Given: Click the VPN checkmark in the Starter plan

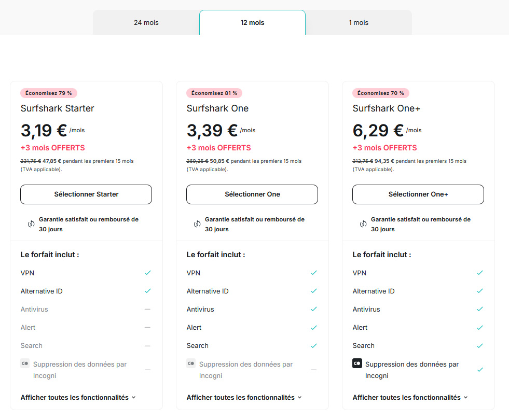Looking at the screenshot, I should (x=148, y=273).
